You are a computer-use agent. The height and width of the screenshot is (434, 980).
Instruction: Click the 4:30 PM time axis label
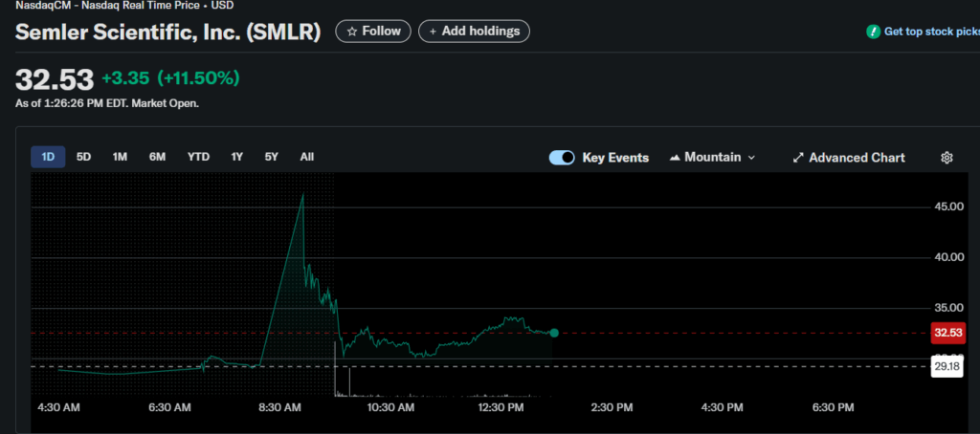[x=722, y=408]
